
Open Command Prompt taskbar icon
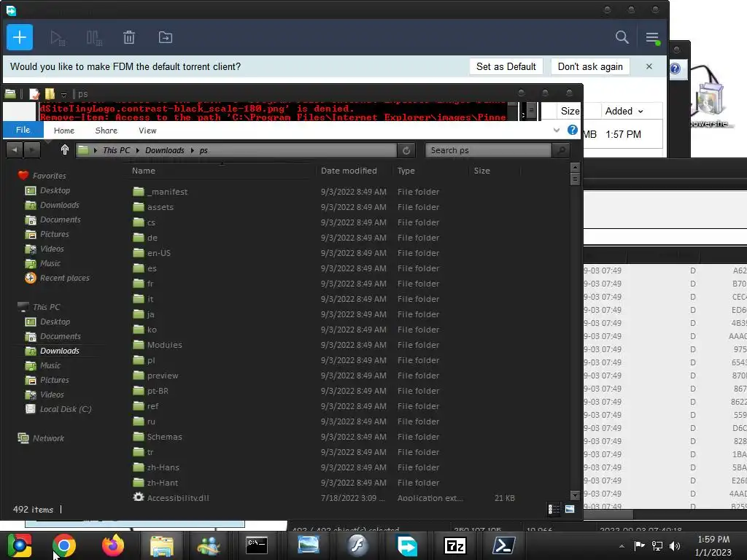coord(256,545)
